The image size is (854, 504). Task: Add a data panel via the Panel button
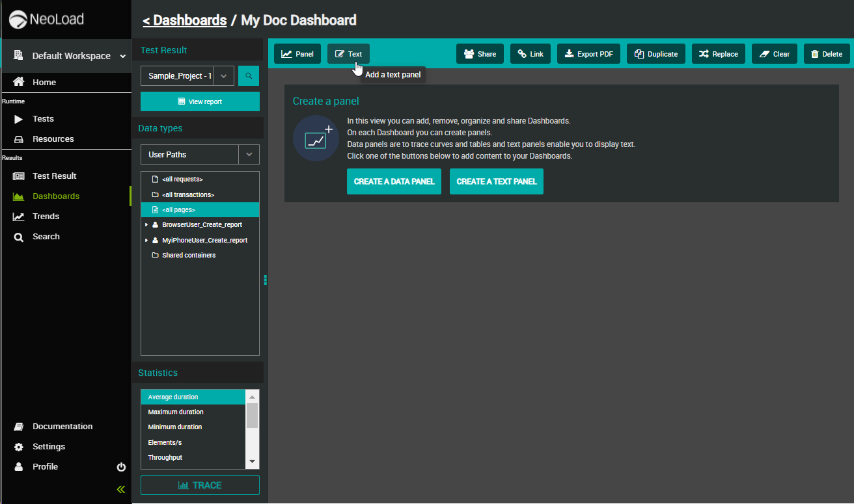[x=297, y=54]
